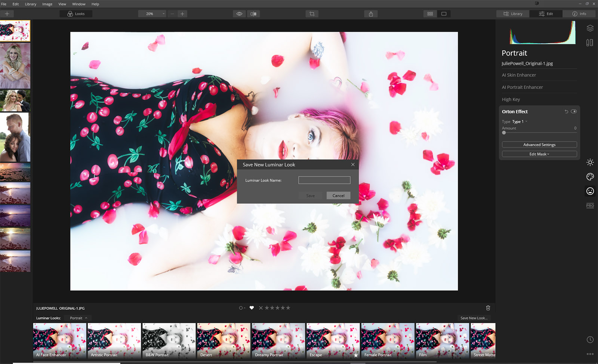Open the 20% zoom level dropdown
The height and width of the screenshot is (364, 598).
(152, 14)
